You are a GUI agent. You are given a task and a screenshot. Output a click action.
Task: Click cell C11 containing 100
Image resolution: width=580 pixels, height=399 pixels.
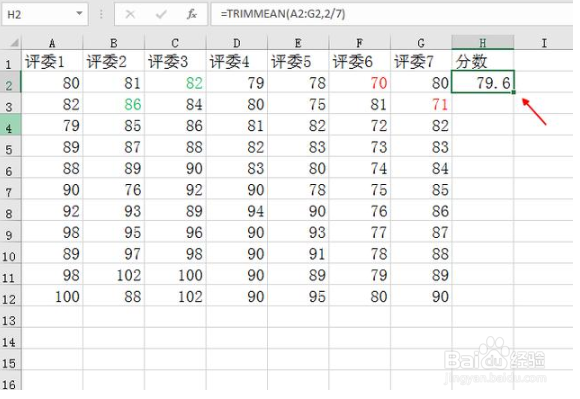(175, 275)
